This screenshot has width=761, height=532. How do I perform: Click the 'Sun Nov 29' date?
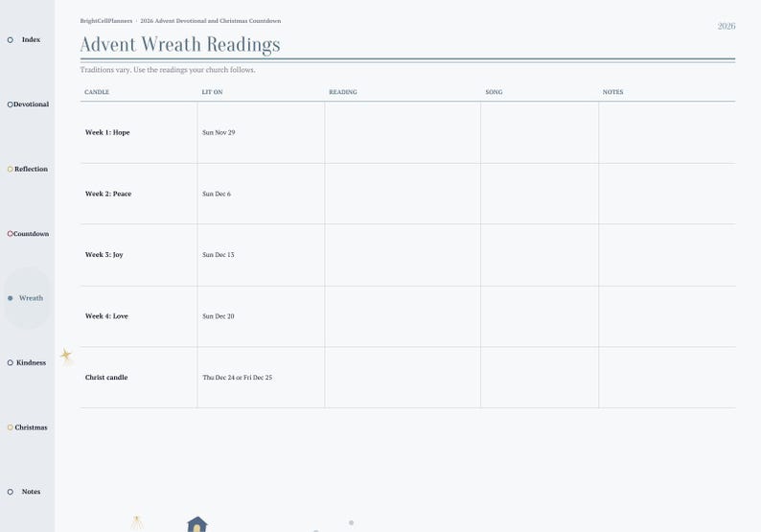pyautogui.click(x=219, y=132)
